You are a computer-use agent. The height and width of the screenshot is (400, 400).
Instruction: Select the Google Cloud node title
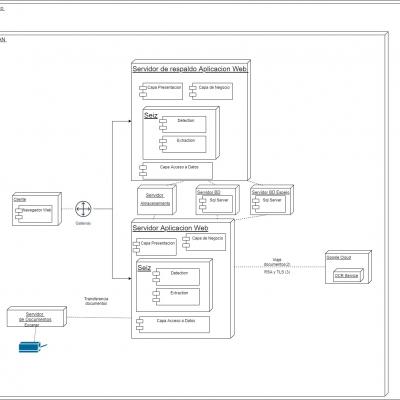tap(338, 258)
